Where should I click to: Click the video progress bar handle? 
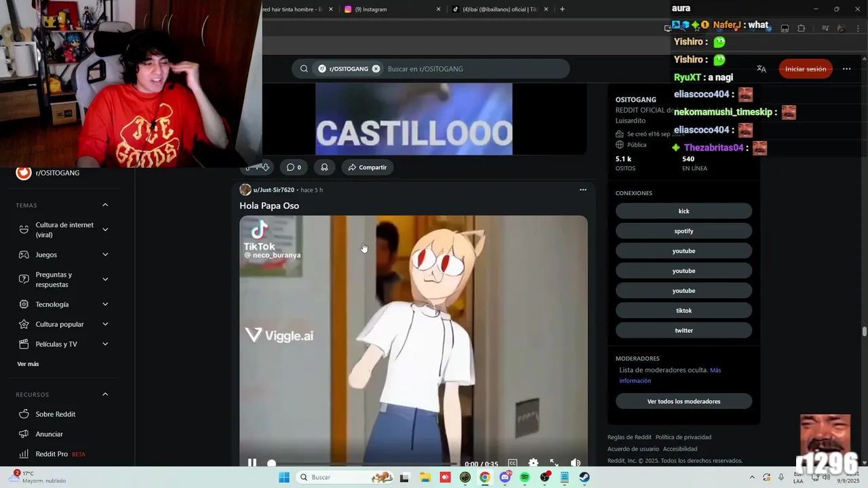(x=272, y=464)
